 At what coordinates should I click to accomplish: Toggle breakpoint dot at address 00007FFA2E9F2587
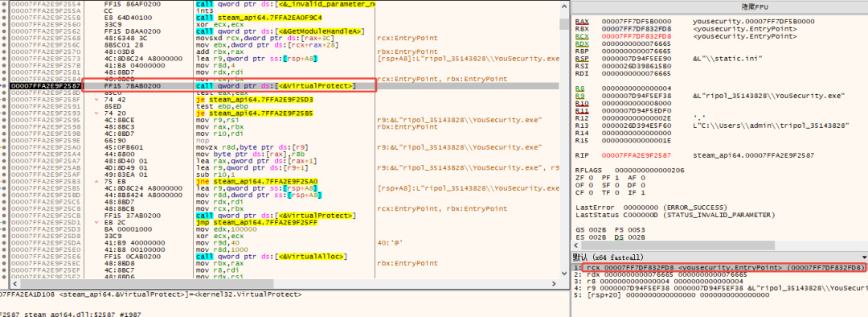coord(5,86)
